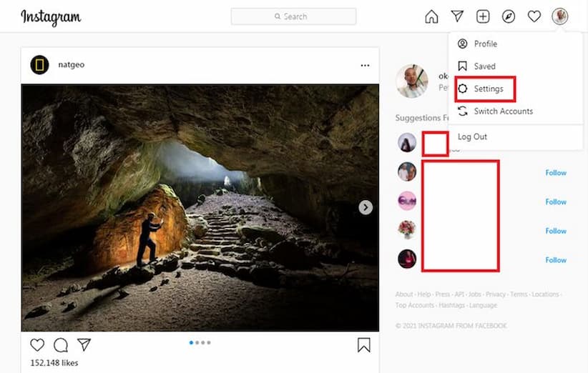
Task: Select Profile from the dropdown menu
Action: (485, 44)
